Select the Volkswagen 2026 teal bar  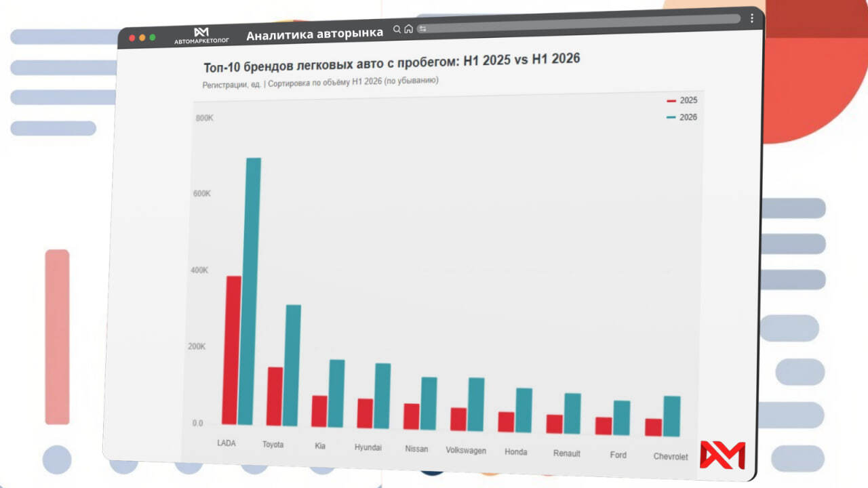pyautogui.click(x=475, y=405)
